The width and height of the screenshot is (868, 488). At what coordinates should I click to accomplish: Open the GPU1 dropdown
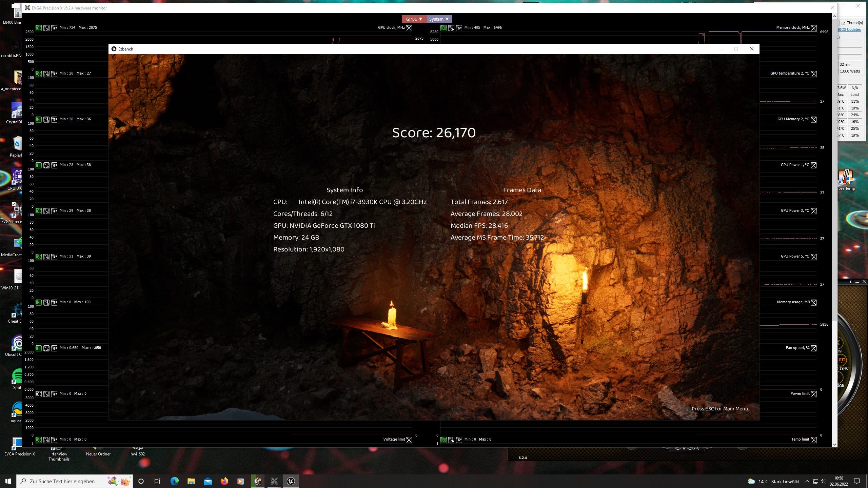coord(414,19)
